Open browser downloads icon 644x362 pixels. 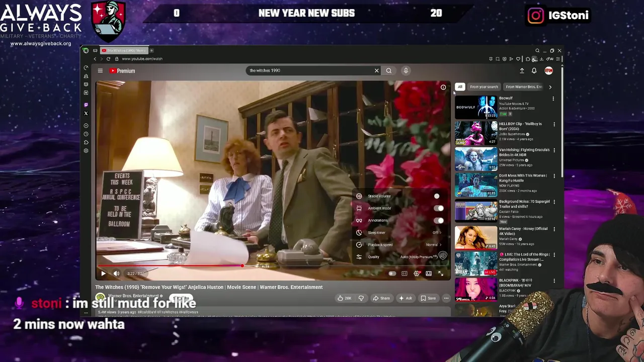[541, 59]
